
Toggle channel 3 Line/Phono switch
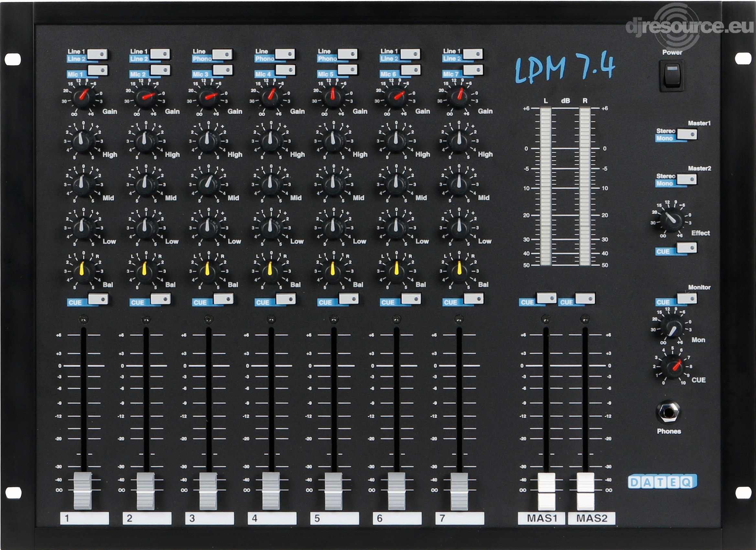222,54
